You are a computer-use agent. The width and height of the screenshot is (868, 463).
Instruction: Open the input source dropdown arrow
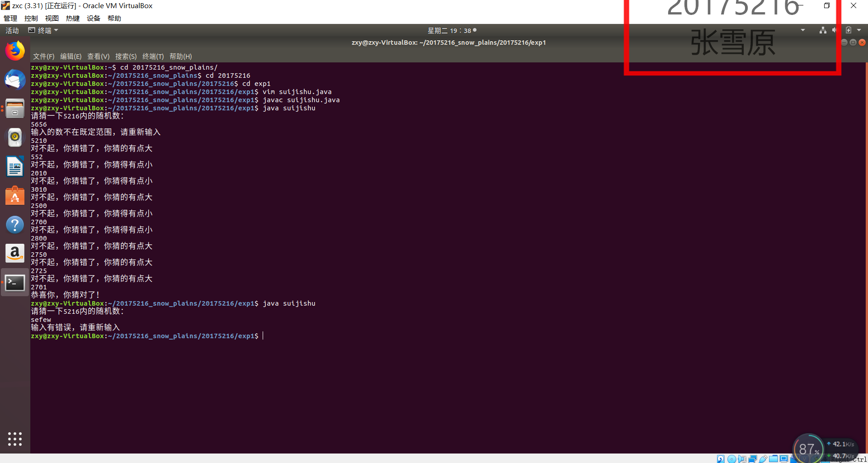(x=803, y=30)
